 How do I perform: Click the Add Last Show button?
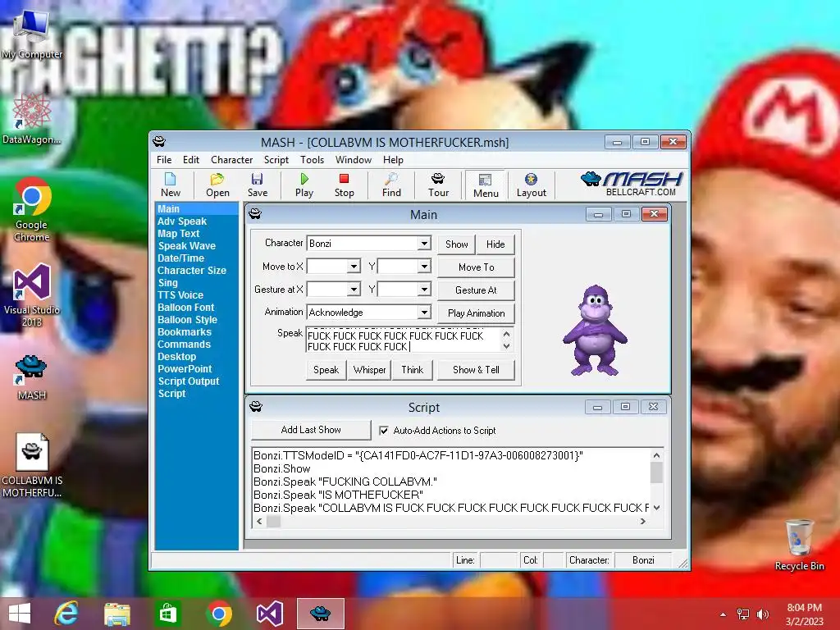tap(311, 430)
